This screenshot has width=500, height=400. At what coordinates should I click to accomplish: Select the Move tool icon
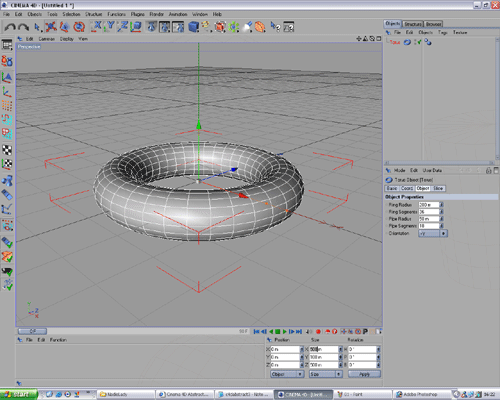51,27
